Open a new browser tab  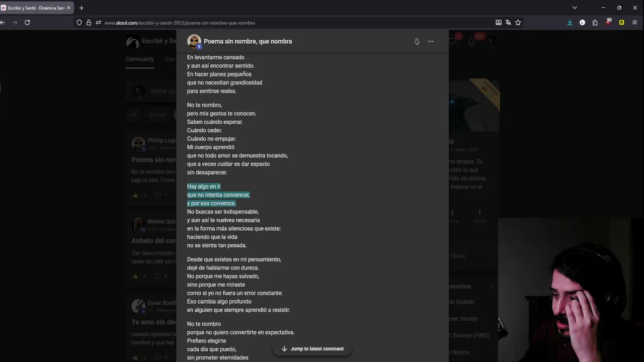[x=82, y=8]
